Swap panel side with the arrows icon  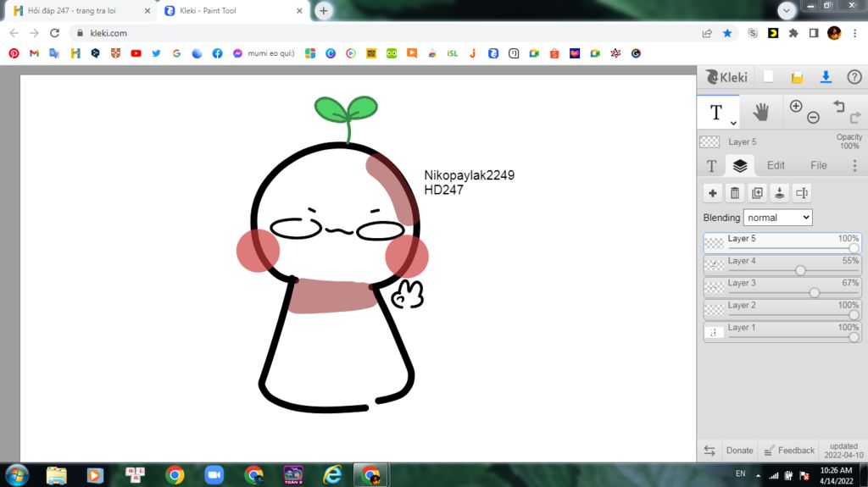click(x=709, y=451)
